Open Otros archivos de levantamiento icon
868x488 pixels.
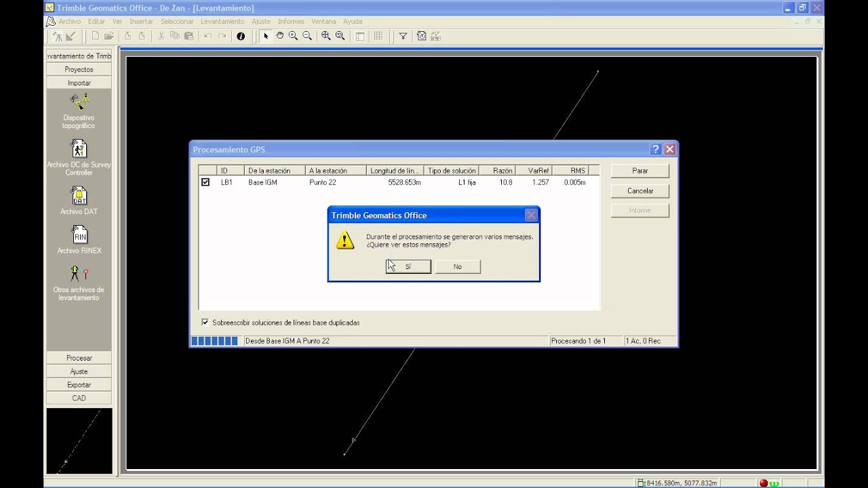pyautogui.click(x=79, y=274)
